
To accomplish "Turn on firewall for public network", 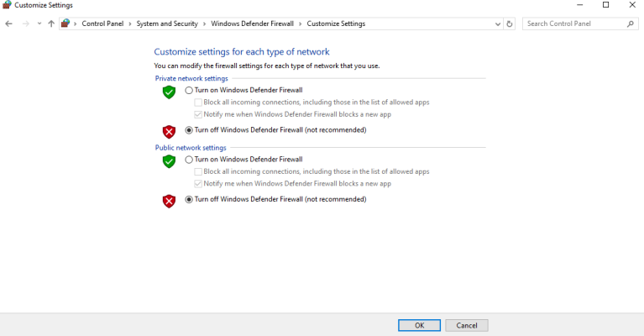I will (189, 160).
